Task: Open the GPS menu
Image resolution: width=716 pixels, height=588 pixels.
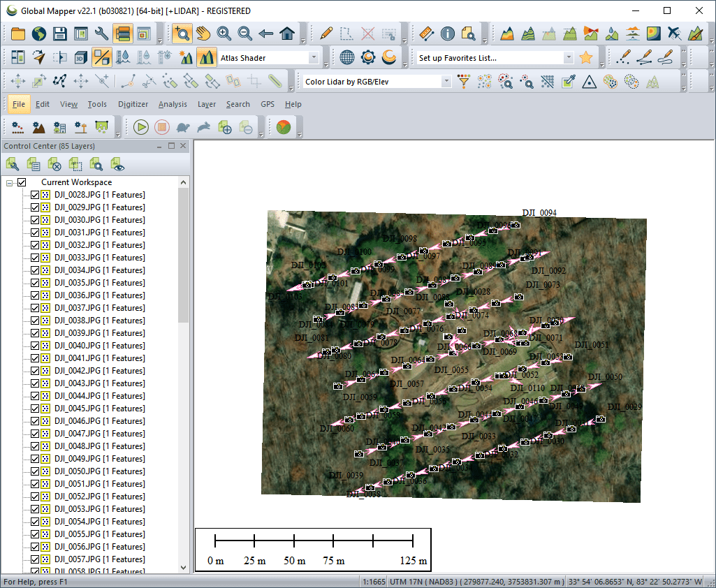Action: click(267, 104)
